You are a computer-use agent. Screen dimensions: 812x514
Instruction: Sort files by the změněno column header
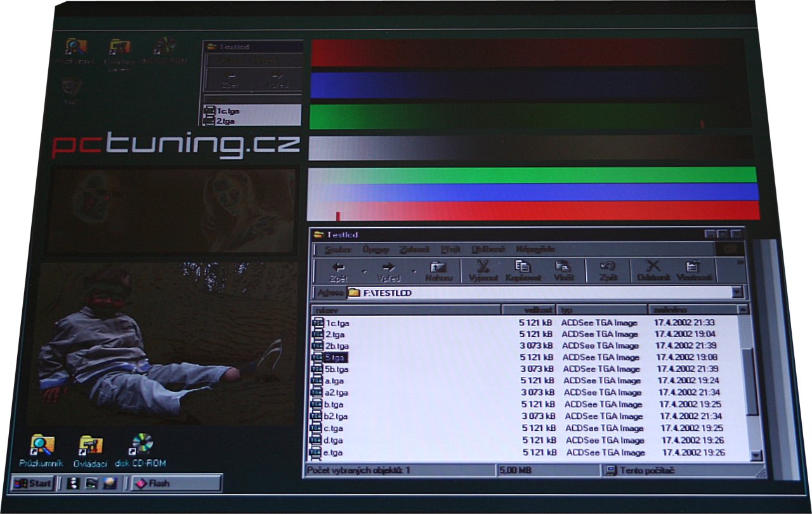coord(691,309)
